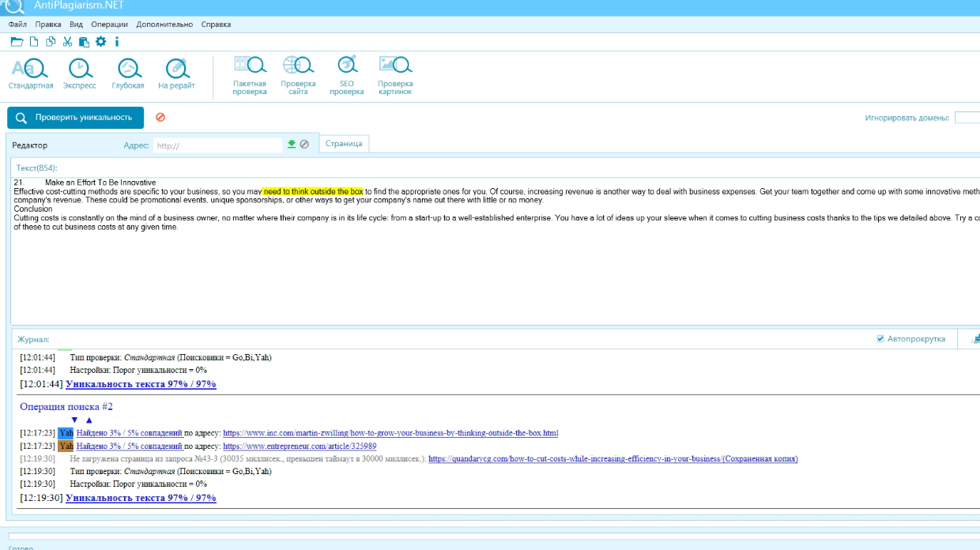The height and width of the screenshot is (550, 980).
Task: Select the Глубокая check mode
Action: click(128, 73)
